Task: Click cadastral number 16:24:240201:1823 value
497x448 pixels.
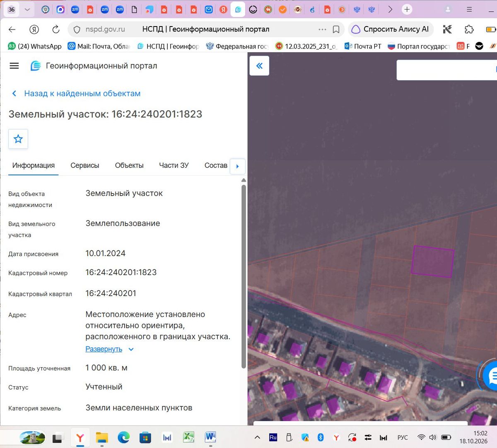Action: (121, 272)
